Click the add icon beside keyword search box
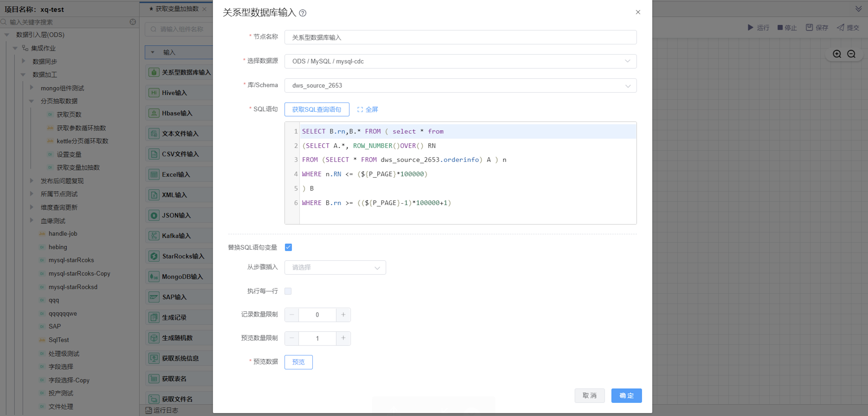Screen dimensions: 868x416 pos(133,22)
